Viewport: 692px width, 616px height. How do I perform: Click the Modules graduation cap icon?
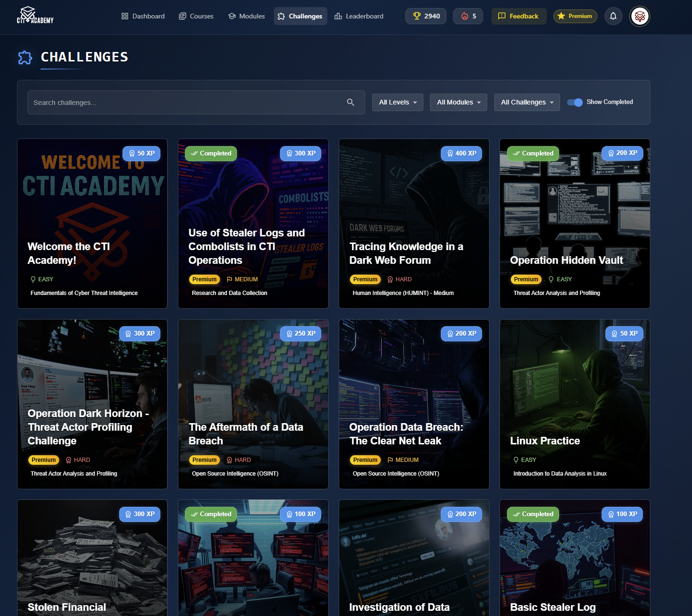(x=232, y=16)
